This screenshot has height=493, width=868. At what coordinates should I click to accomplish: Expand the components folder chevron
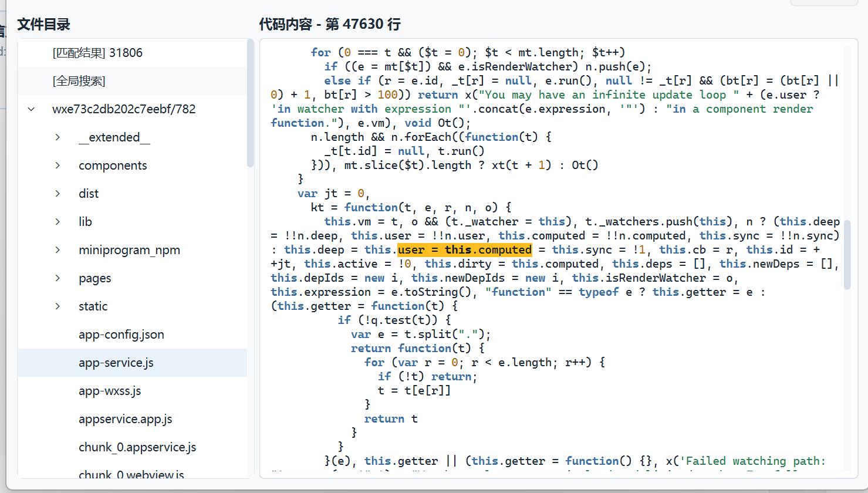click(x=58, y=166)
